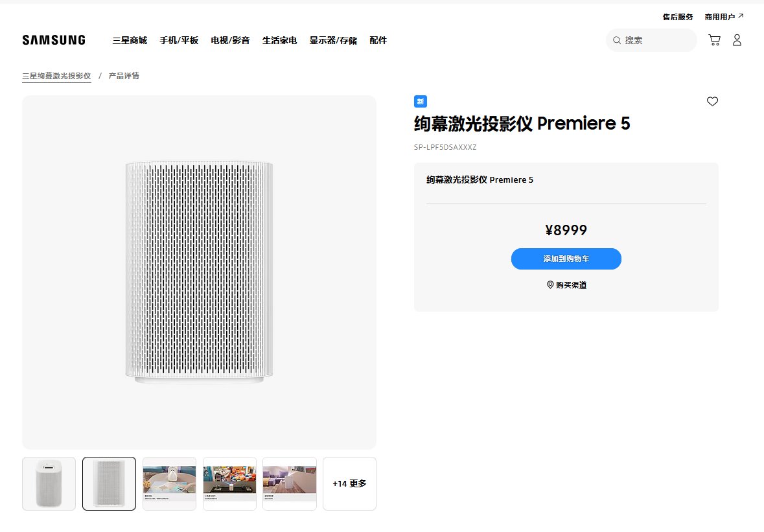
Task: Open the 三星商城 menu
Action: point(130,40)
